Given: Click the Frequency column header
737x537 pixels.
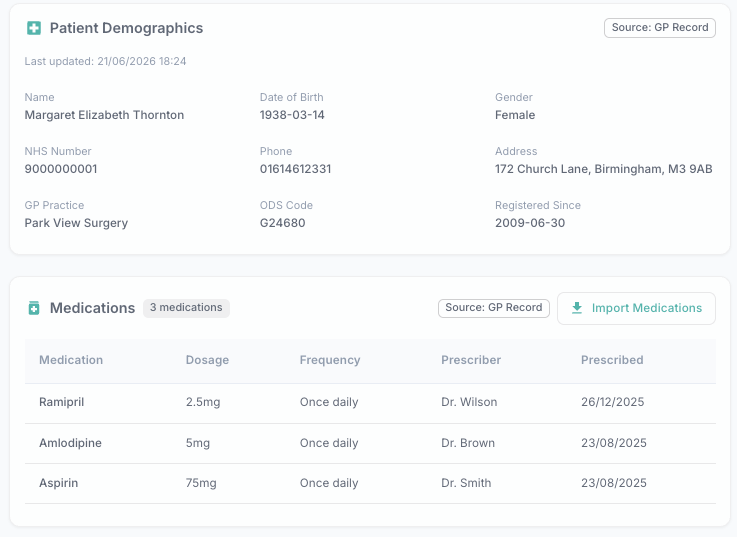Looking at the screenshot, I should tap(330, 360).
